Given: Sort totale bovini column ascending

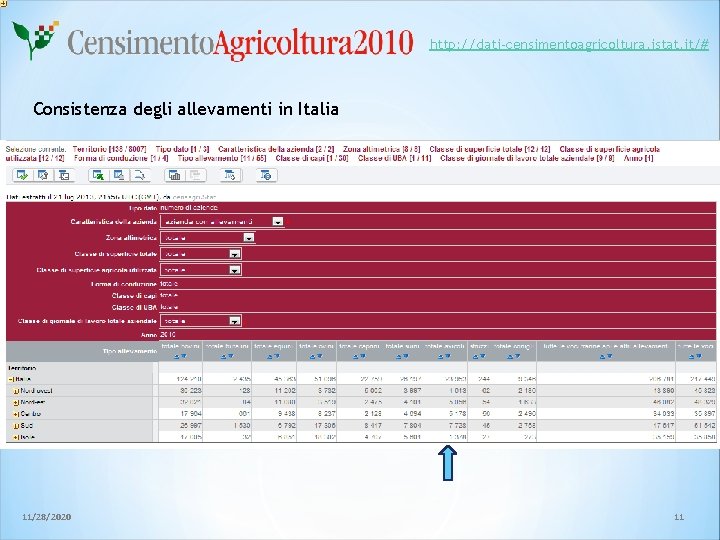Looking at the screenshot, I should click(x=177, y=356).
